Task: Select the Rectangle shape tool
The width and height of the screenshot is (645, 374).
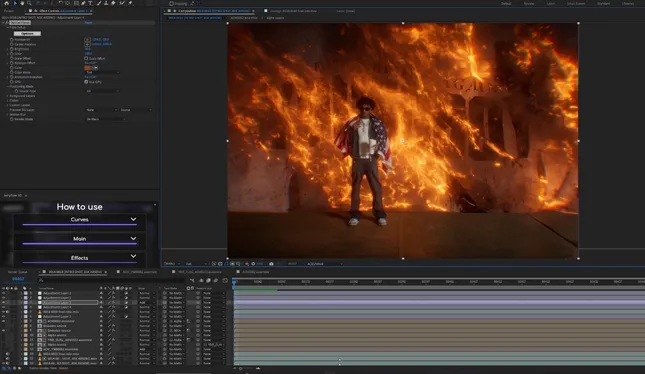Action: [x=76, y=3]
